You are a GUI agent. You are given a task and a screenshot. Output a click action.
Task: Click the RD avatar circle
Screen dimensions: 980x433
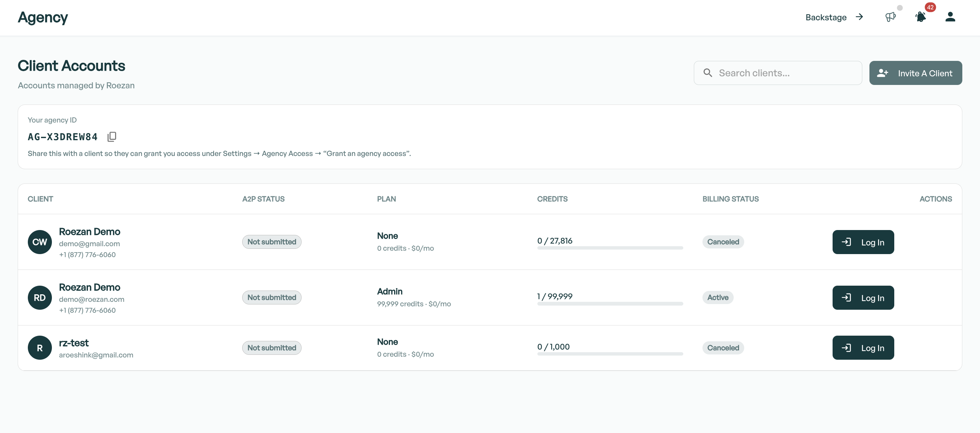[x=39, y=298]
